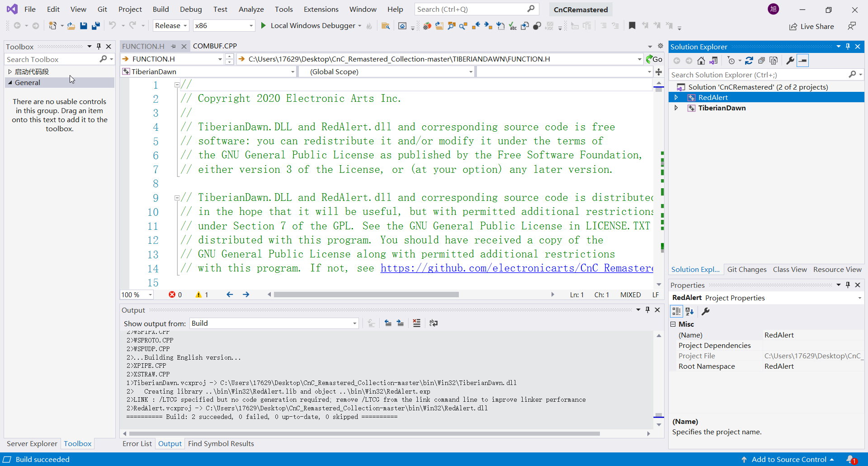Open Properties wrench in Solution Explorer toolbar
The height and width of the screenshot is (466, 868).
790,61
